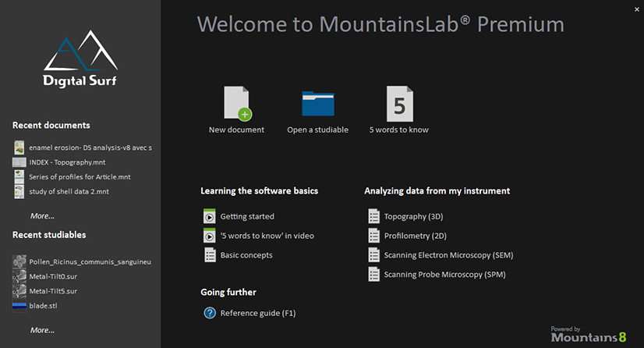Viewport: 644px width, 348px height.
Task: Click the '5 words to know' video play icon
Action: (210, 236)
